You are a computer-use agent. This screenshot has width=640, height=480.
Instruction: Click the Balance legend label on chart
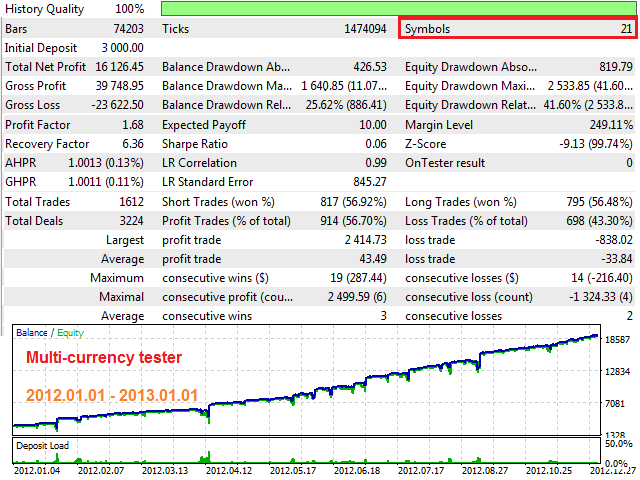point(31,333)
